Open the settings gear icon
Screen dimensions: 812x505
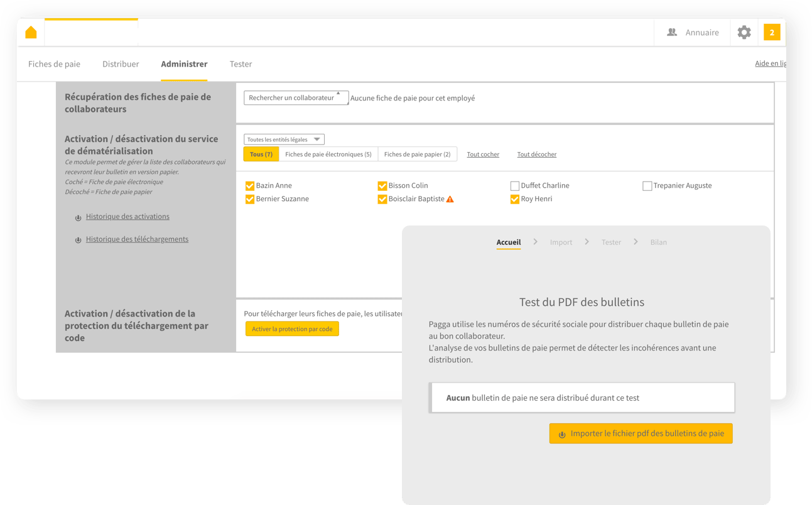point(744,32)
